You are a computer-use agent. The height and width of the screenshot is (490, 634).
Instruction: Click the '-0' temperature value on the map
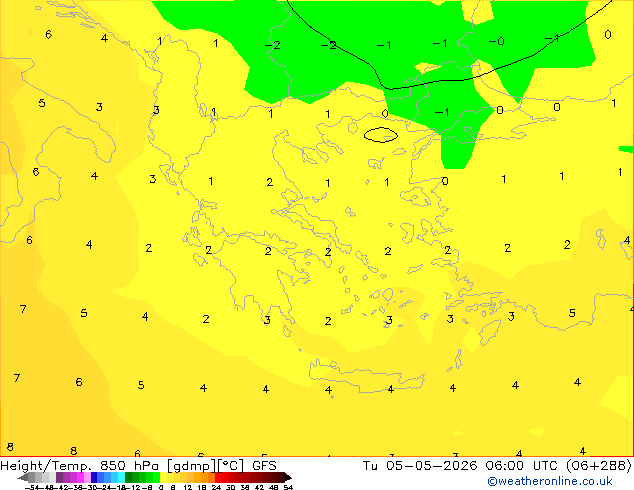[497, 41]
